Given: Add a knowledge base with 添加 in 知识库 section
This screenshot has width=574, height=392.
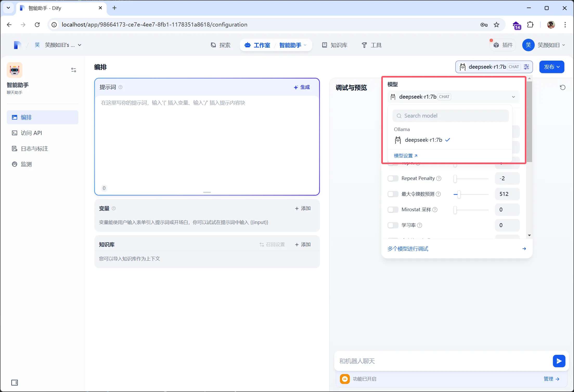Looking at the screenshot, I should click(303, 245).
